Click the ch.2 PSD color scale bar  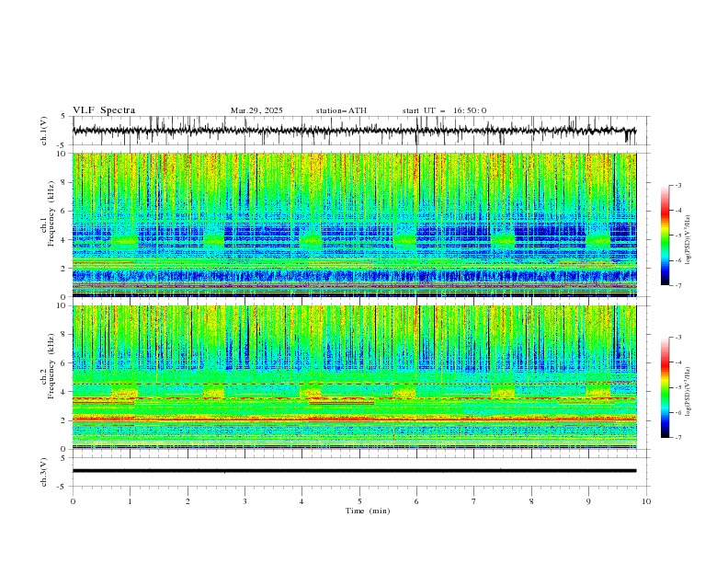(x=665, y=387)
